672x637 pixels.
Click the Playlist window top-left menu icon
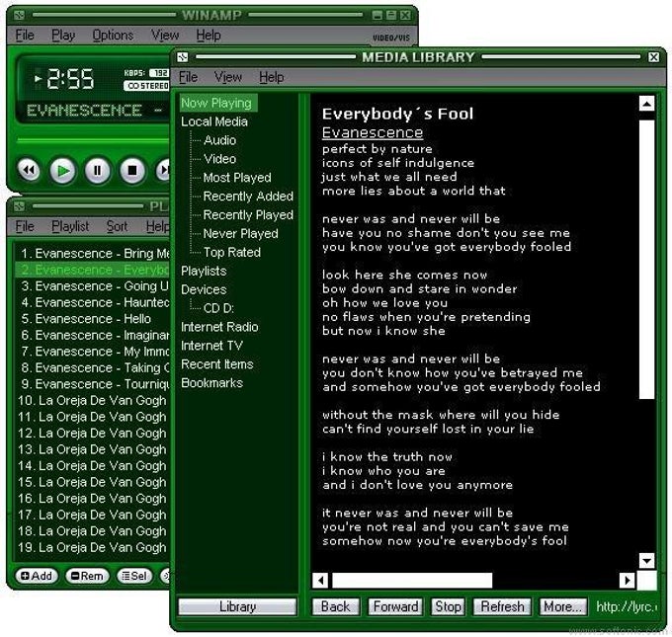tap(19, 206)
